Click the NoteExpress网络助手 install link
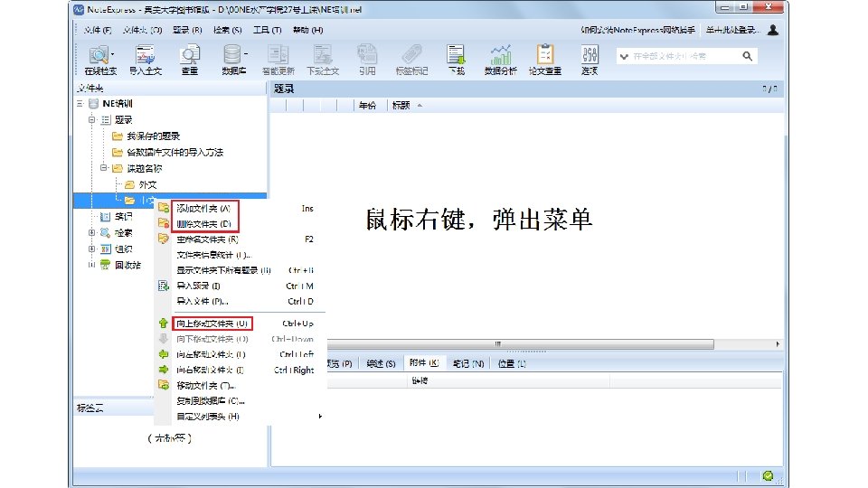Viewport: 868px width, 488px height. point(637,30)
